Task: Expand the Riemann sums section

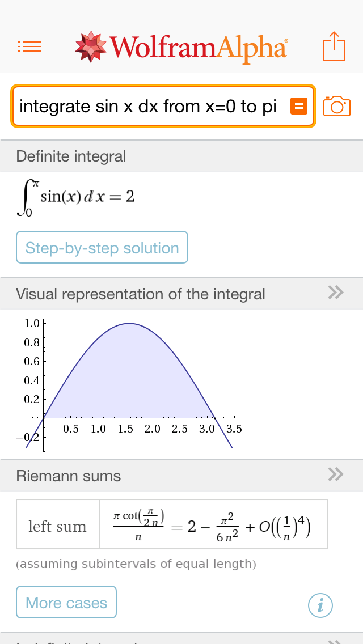Action: (336, 474)
